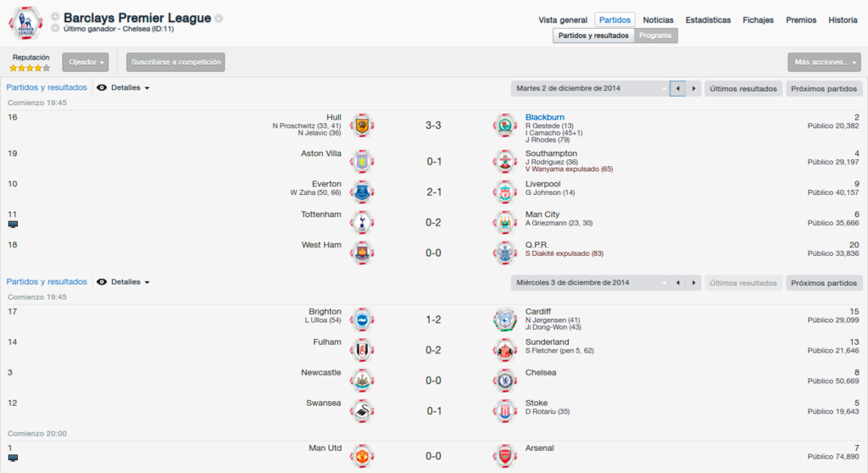Select the Liverpool crest icon
This screenshot has height=473, width=868.
[x=505, y=192]
